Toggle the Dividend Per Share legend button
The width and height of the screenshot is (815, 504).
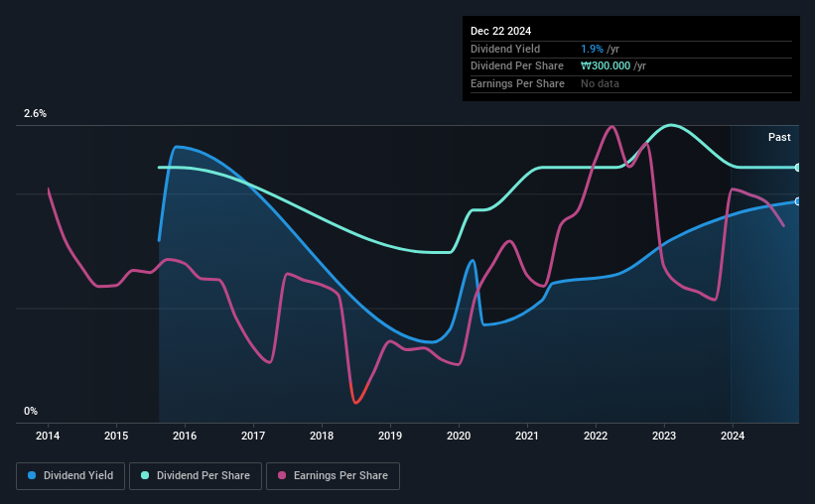(196, 476)
